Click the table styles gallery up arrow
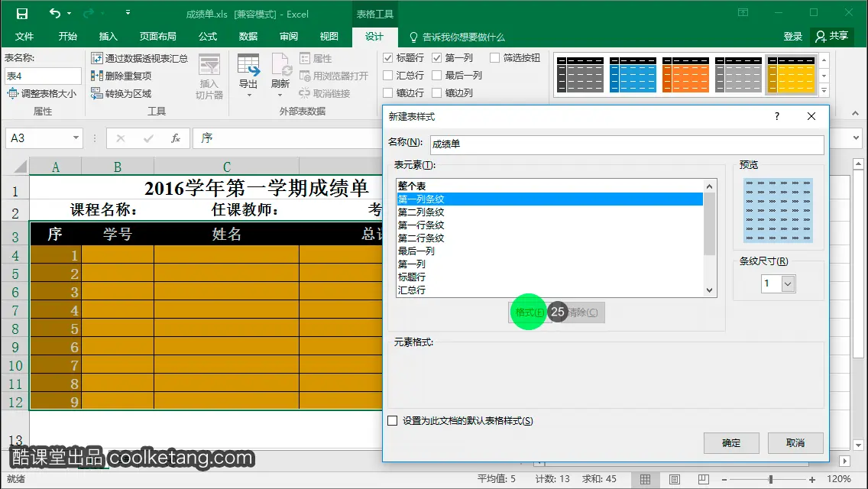 pos(824,60)
